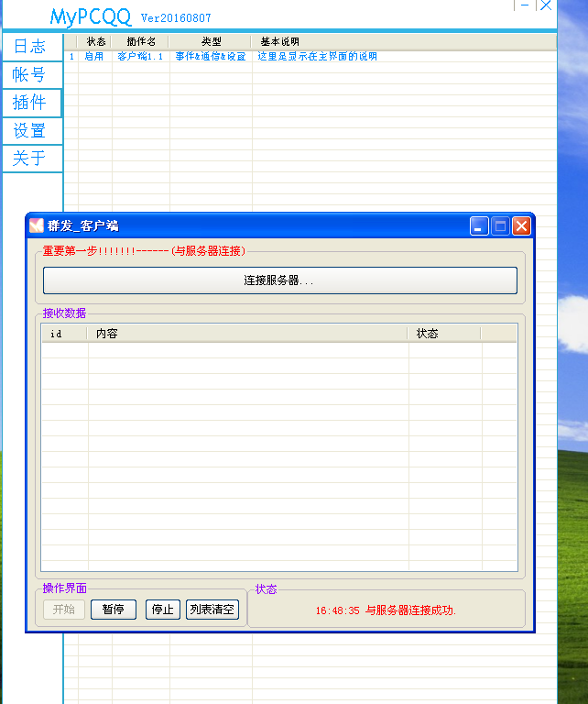Close the MyPCQQ main window
The width and height of the screenshot is (588, 704).
(x=546, y=5)
